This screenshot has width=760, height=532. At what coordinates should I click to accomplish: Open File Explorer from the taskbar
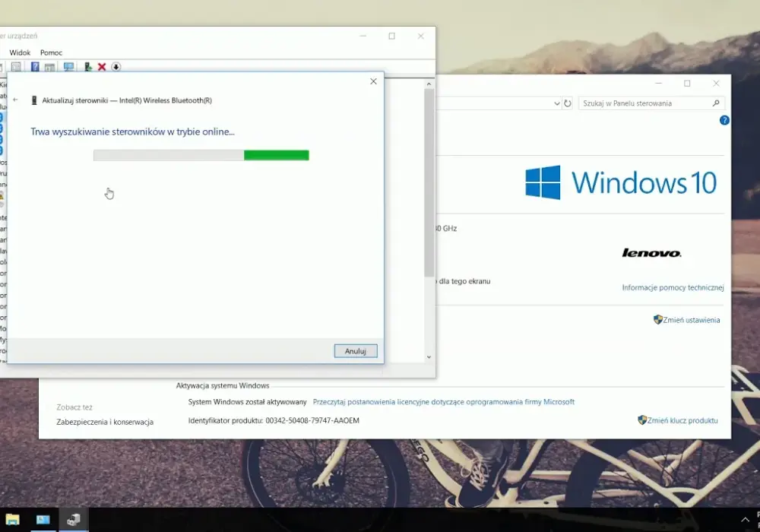[13, 520]
